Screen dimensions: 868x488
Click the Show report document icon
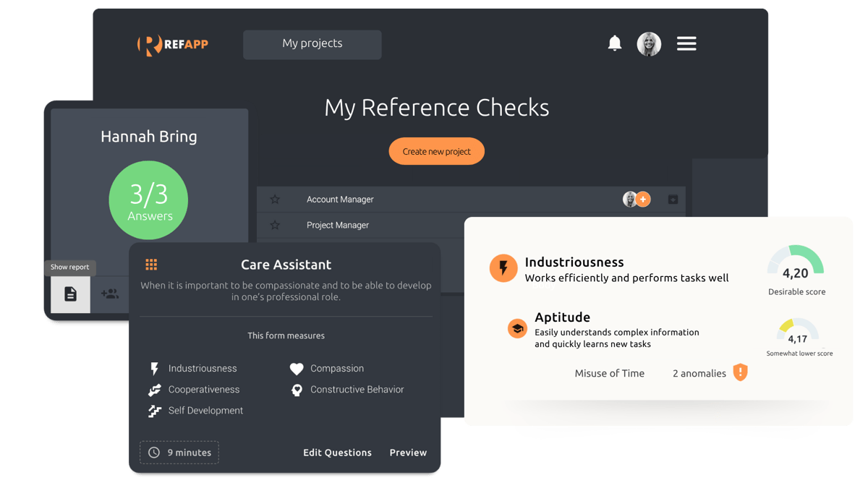pyautogui.click(x=69, y=294)
